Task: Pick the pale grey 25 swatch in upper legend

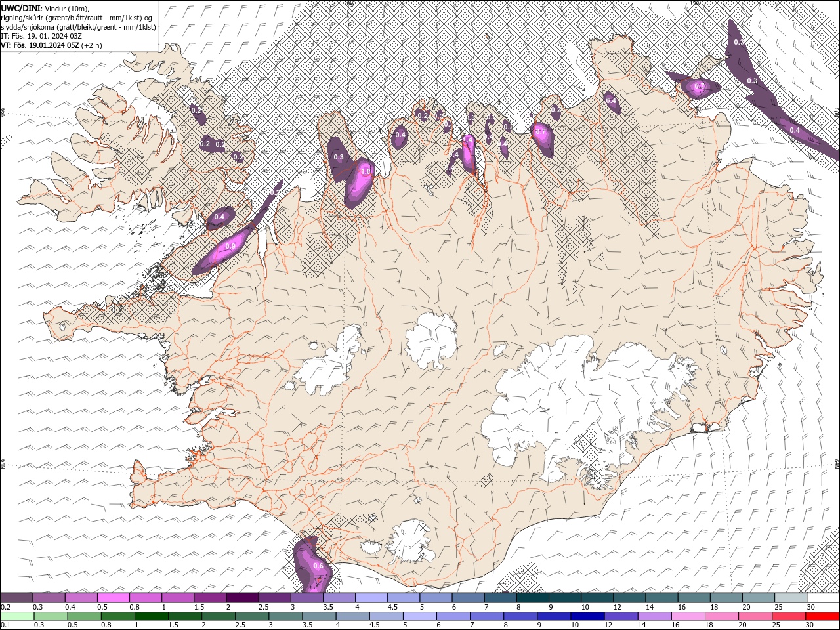Action: pos(791,598)
